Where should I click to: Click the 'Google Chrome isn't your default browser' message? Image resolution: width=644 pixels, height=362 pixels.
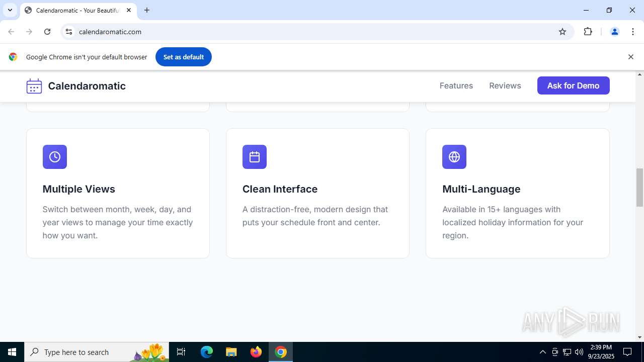87,57
